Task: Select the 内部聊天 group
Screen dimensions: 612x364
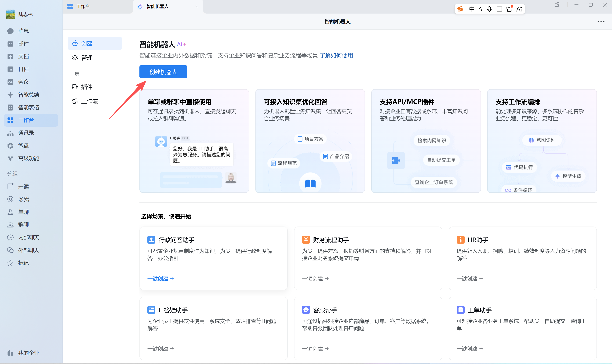Action: 31,237
